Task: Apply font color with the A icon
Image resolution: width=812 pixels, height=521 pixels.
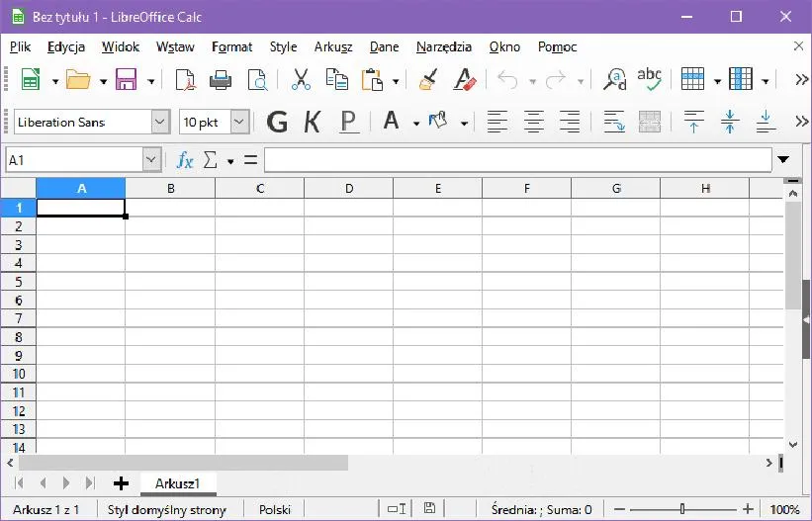Action: point(392,122)
